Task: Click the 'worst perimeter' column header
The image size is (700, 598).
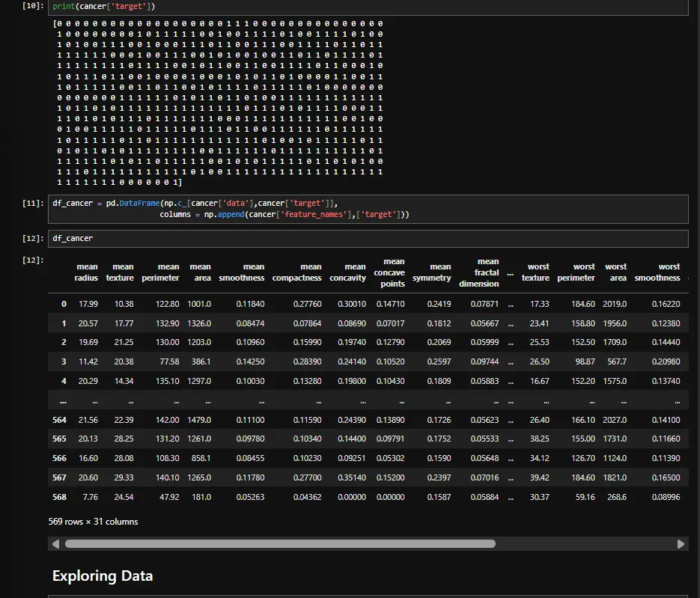Action: [x=576, y=272]
